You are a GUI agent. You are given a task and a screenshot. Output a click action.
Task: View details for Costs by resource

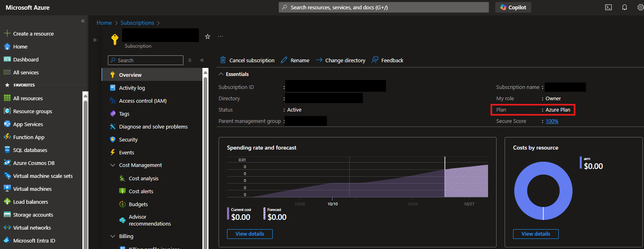click(x=536, y=234)
